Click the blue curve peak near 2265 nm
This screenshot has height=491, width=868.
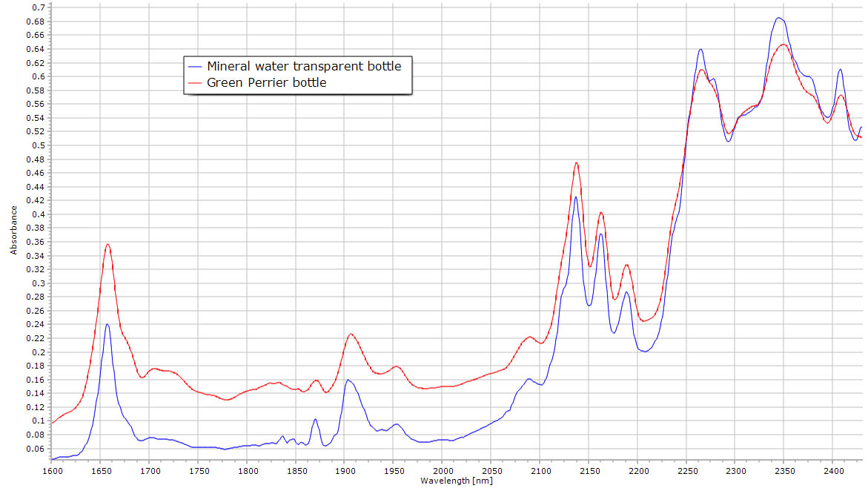[700, 49]
